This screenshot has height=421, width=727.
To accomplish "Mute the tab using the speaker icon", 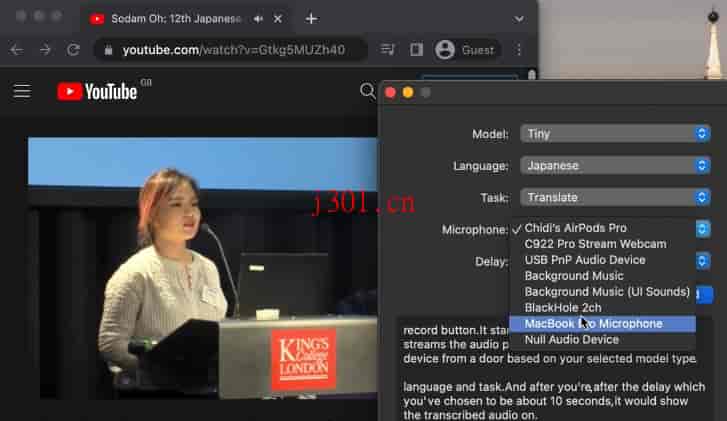I will [258, 19].
